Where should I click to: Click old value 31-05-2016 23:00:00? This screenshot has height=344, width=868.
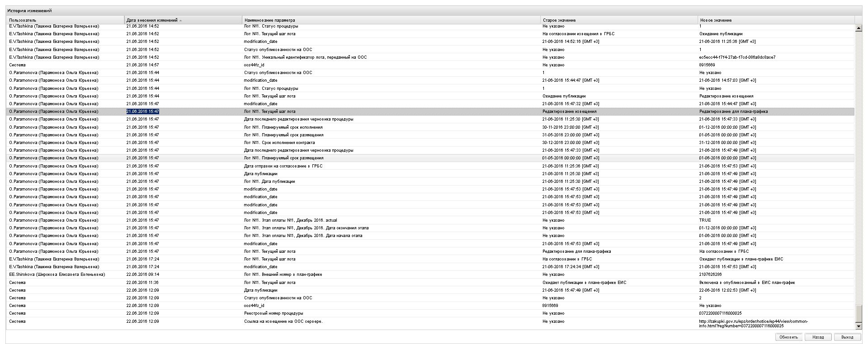tap(571, 135)
